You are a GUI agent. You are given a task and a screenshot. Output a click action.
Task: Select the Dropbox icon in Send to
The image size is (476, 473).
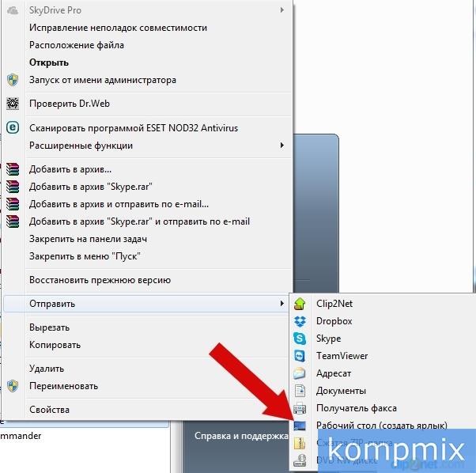click(x=300, y=321)
